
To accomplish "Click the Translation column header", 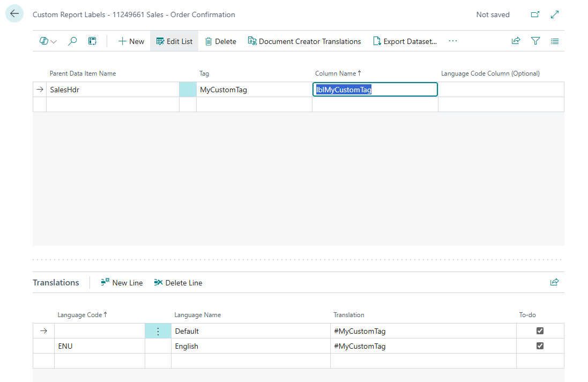I will click(349, 315).
